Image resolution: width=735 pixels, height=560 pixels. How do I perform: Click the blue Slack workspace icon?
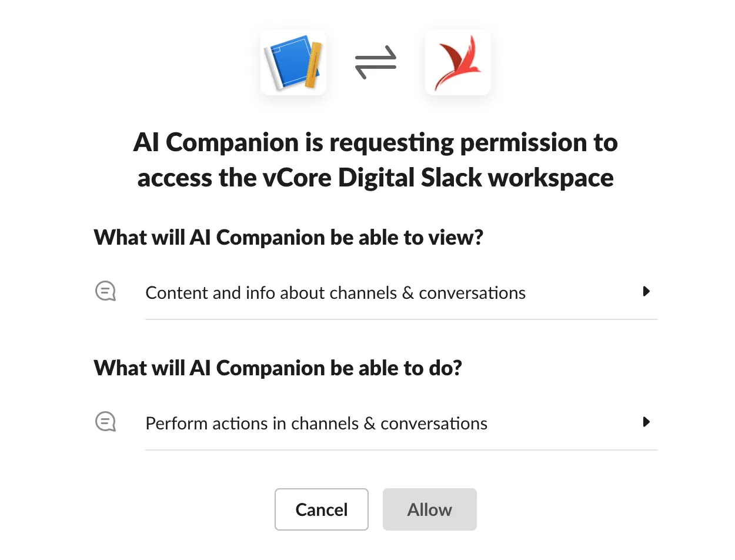point(293,62)
